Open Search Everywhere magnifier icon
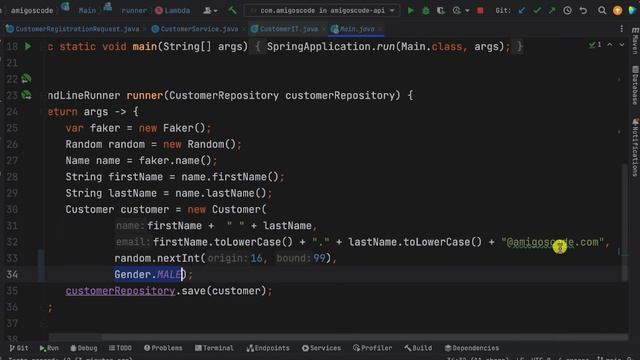640x360 pixels. (602, 10)
